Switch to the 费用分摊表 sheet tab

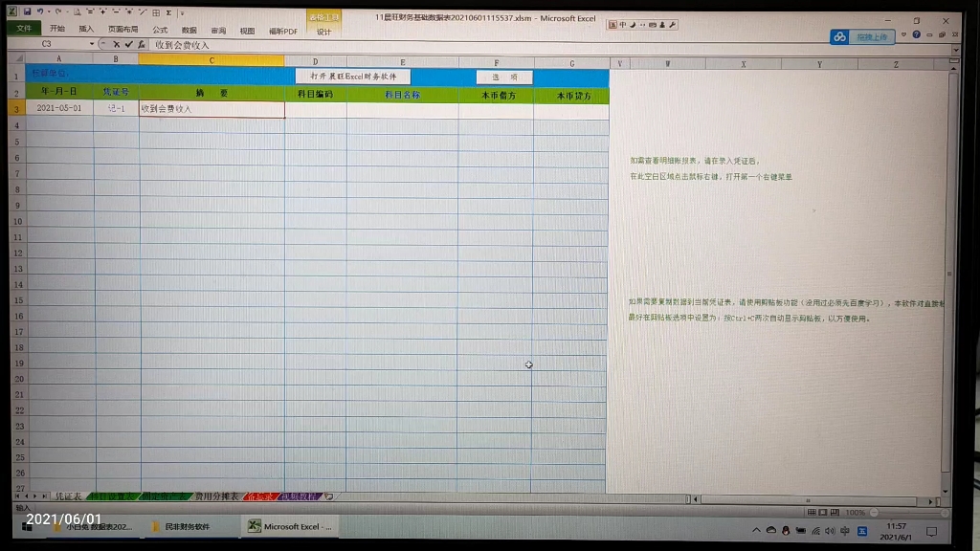[x=215, y=496]
